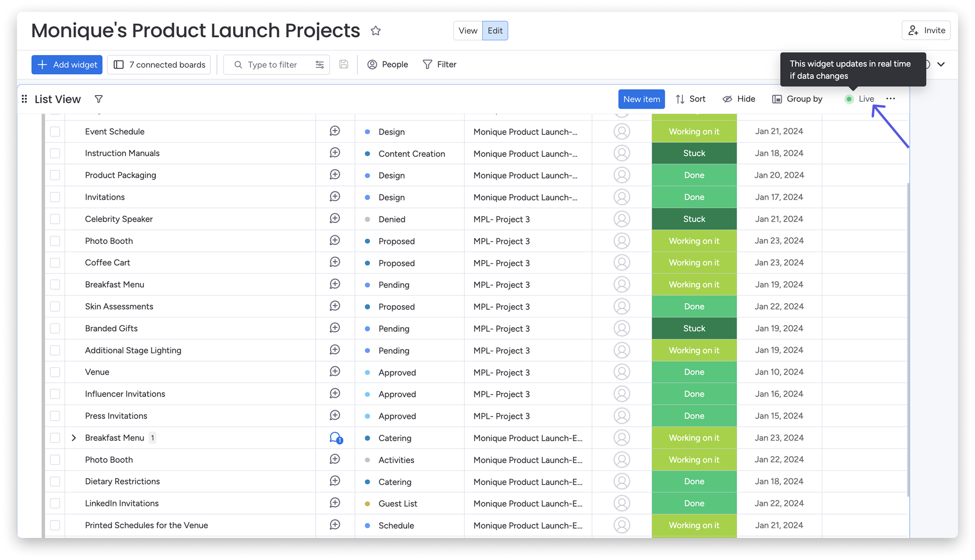Click person avatar for Event Schedule row
Screen dimensions: 975x560
point(621,131)
